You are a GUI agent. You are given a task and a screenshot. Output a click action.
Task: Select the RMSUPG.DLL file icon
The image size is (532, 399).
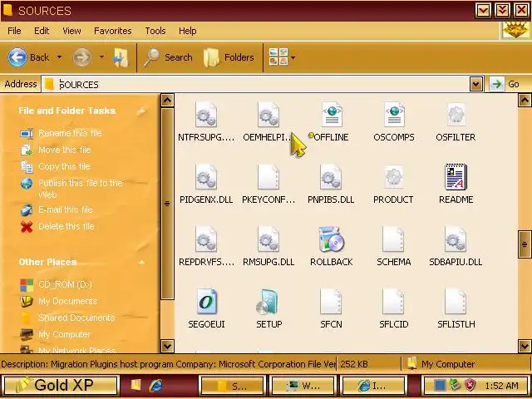[x=268, y=239]
